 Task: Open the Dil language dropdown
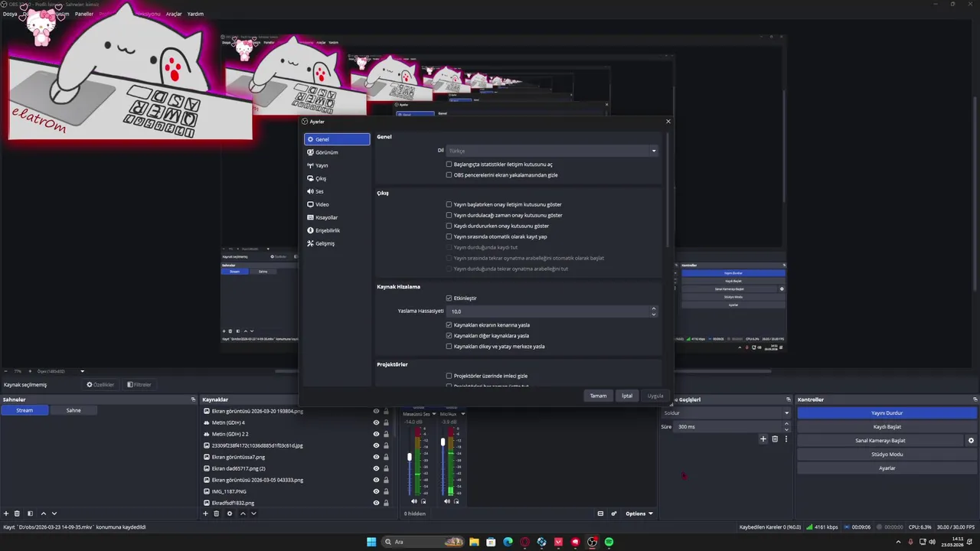pos(552,151)
